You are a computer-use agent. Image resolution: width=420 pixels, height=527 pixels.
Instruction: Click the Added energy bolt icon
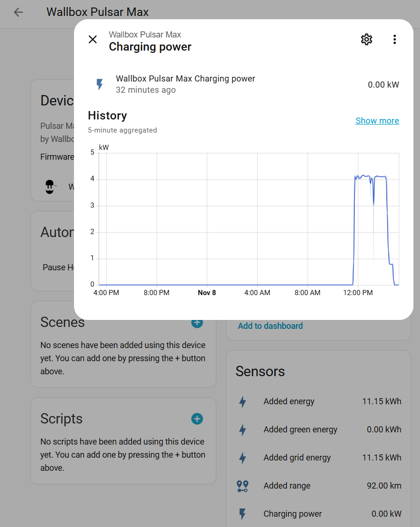pos(243,402)
